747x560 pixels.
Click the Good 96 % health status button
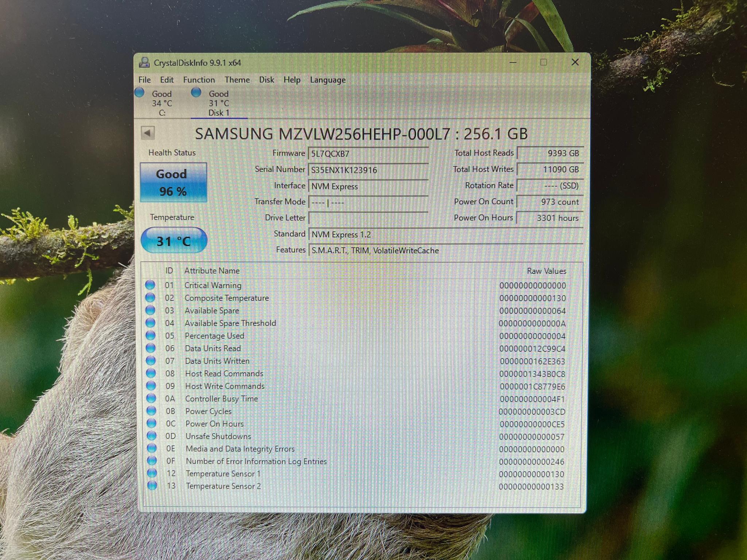[x=173, y=182]
